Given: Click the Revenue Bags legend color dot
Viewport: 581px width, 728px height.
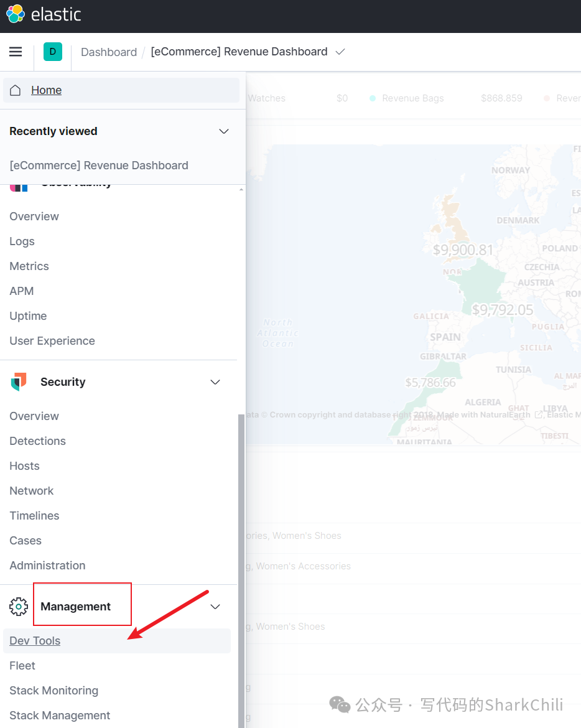Looking at the screenshot, I should pyautogui.click(x=373, y=98).
